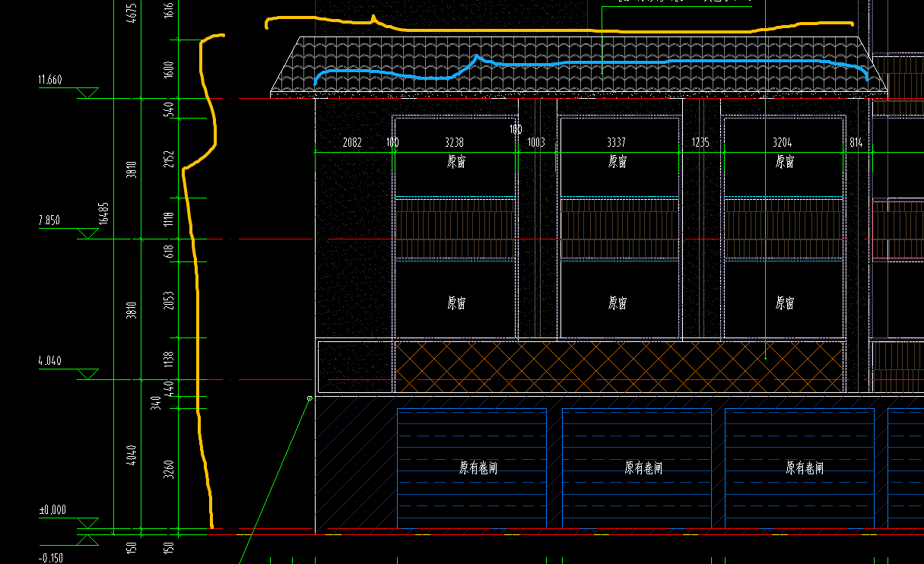Screen dimensions: 924x564
Task: Select the 7.850 elevation label
Action: (49, 220)
